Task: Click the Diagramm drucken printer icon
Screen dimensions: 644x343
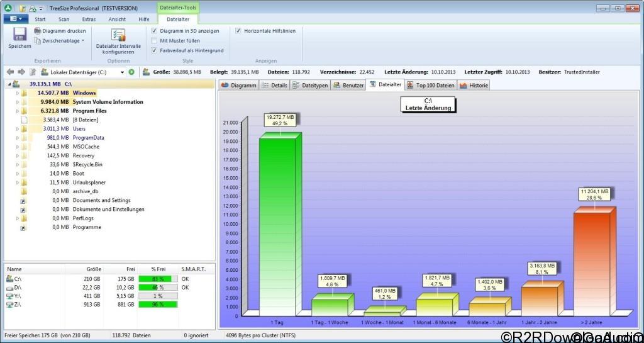Action: [37, 31]
